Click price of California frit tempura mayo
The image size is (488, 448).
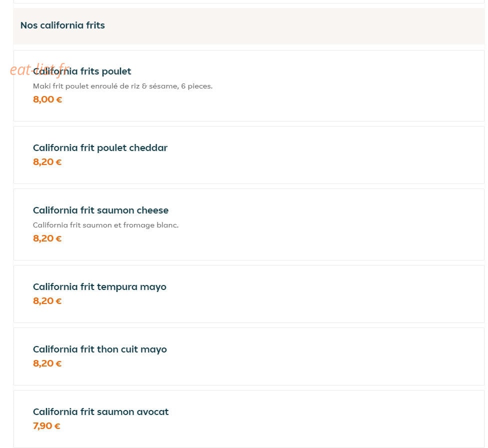coord(47,301)
